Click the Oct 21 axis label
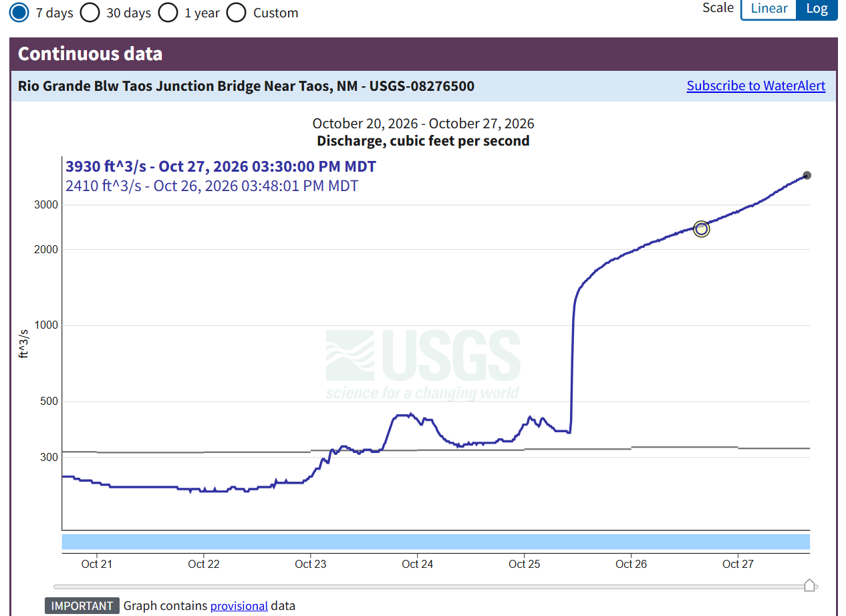The height and width of the screenshot is (616, 846). coord(97,564)
